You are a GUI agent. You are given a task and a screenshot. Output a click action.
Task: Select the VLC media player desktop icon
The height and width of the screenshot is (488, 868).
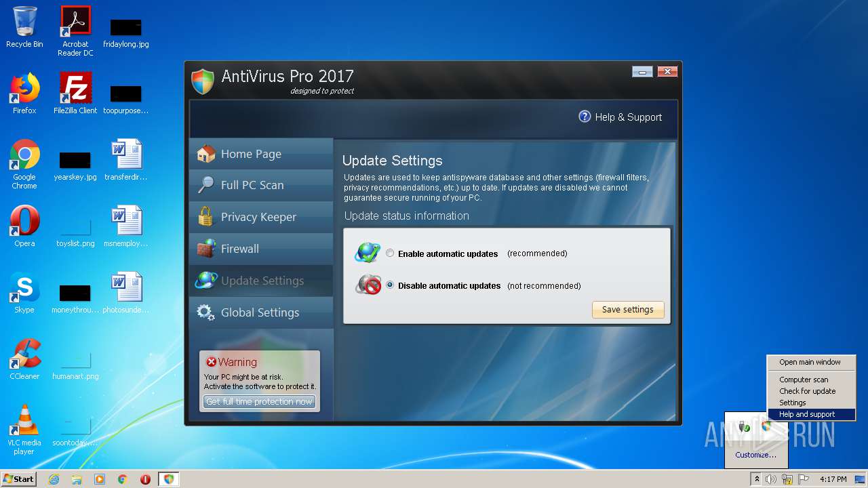tap(24, 430)
